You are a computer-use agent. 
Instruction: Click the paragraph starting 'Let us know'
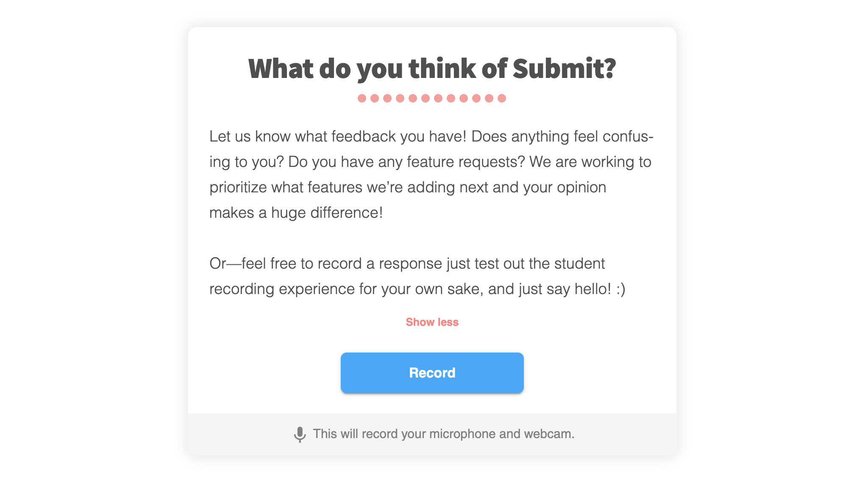(431, 175)
